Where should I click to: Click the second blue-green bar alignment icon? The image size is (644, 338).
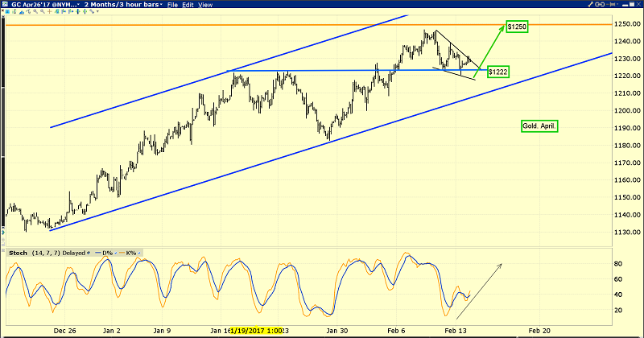[x=71, y=11]
